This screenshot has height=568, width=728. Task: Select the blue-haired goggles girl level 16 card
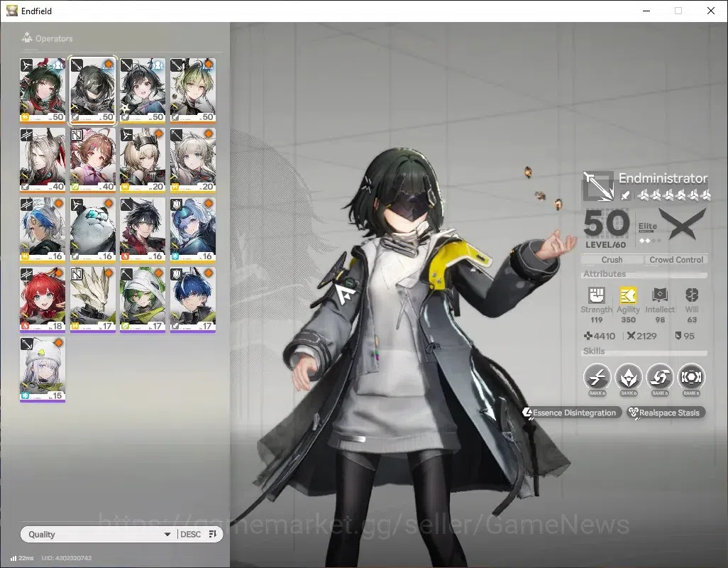[193, 230]
